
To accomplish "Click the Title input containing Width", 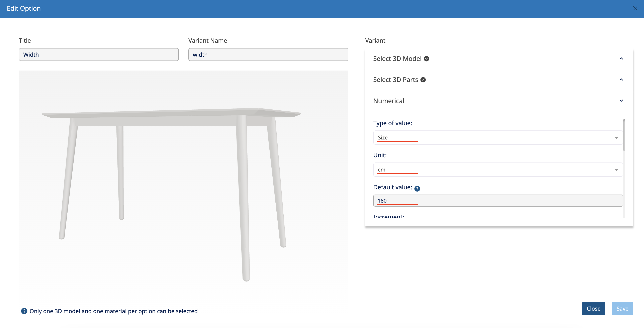I will click(98, 55).
